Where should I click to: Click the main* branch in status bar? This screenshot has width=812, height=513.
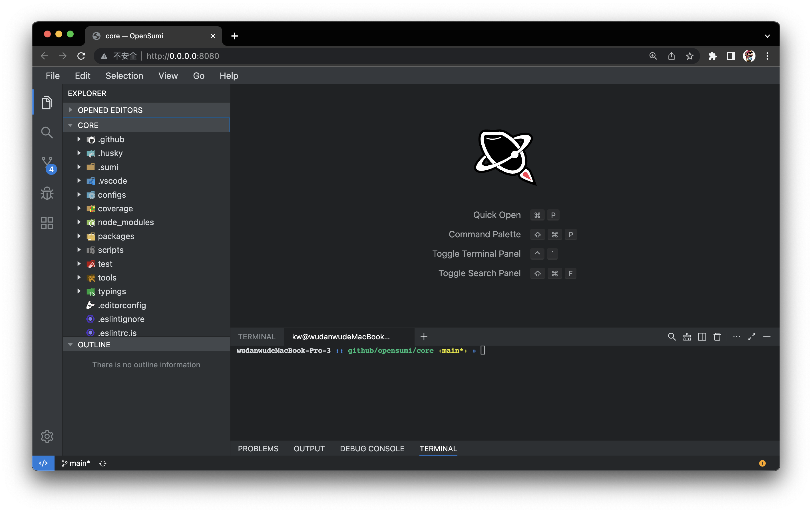(x=76, y=463)
